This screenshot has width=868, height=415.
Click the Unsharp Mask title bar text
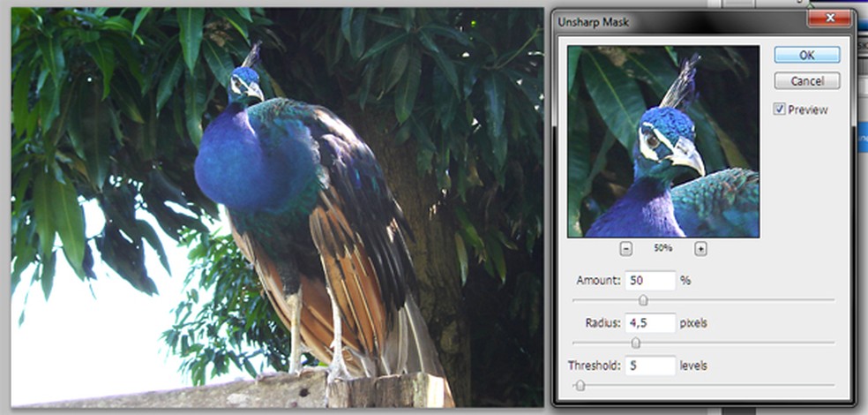pos(593,23)
